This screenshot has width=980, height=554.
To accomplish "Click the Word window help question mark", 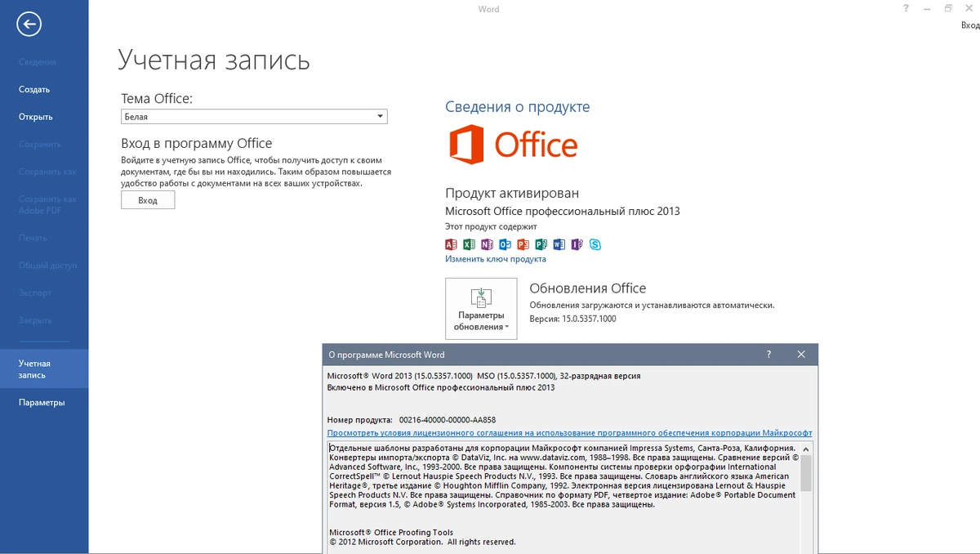I will (x=906, y=8).
